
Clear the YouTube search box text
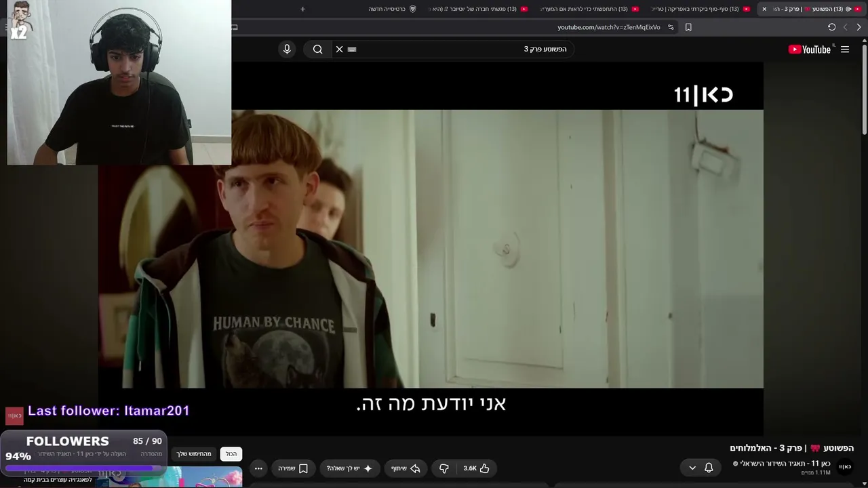[340, 49]
